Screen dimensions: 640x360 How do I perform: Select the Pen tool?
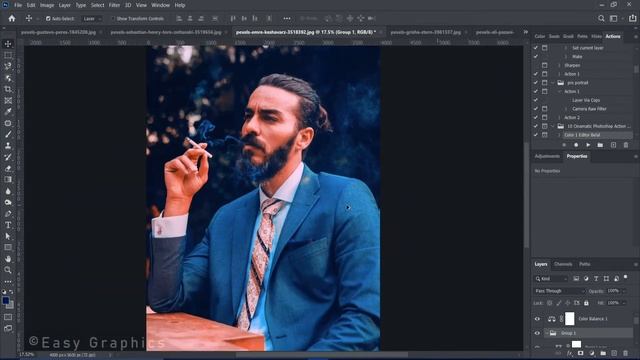click(x=8, y=213)
